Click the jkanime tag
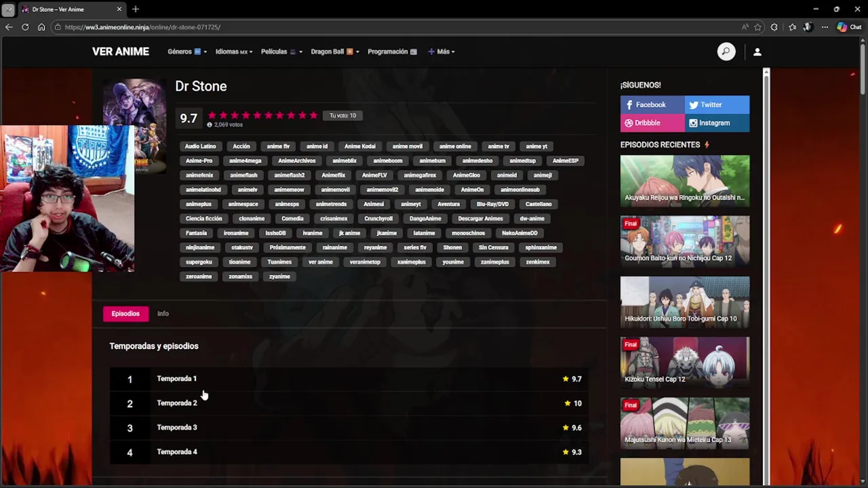 (x=387, y=233)
